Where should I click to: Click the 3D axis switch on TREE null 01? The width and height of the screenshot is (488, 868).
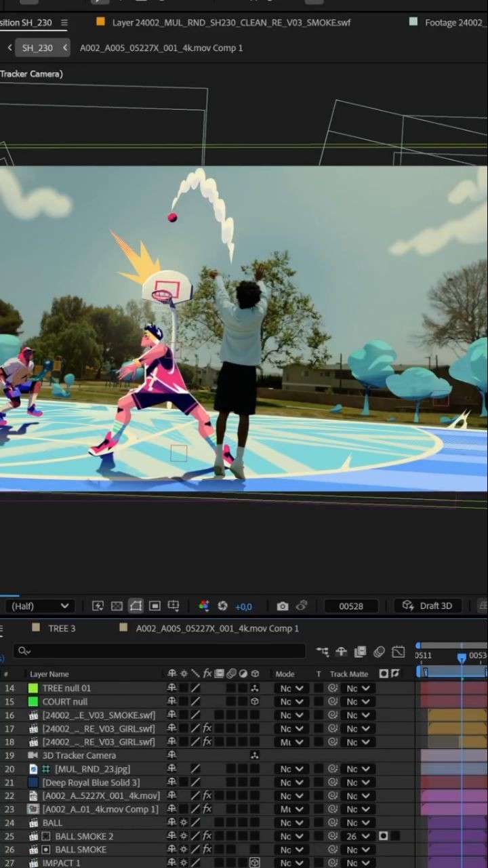255,688
